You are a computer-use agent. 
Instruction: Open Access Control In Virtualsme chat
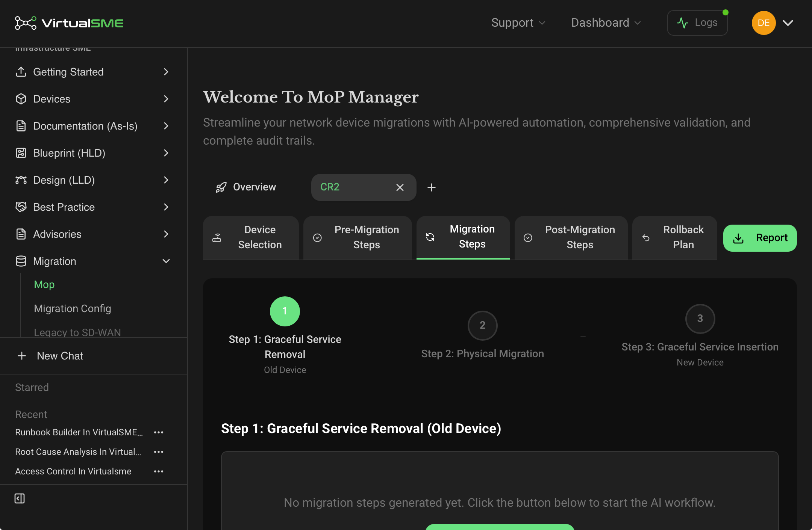coord(73,471)
